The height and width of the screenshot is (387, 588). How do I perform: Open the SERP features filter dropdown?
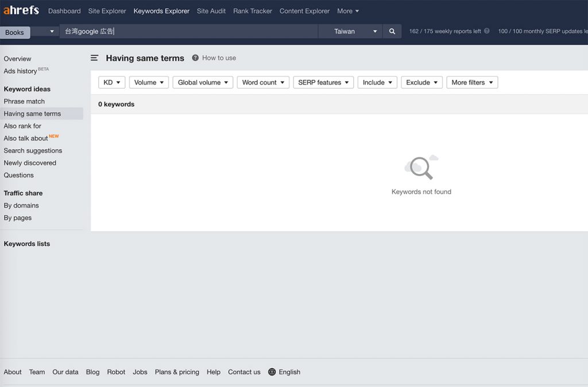point(323,83)
